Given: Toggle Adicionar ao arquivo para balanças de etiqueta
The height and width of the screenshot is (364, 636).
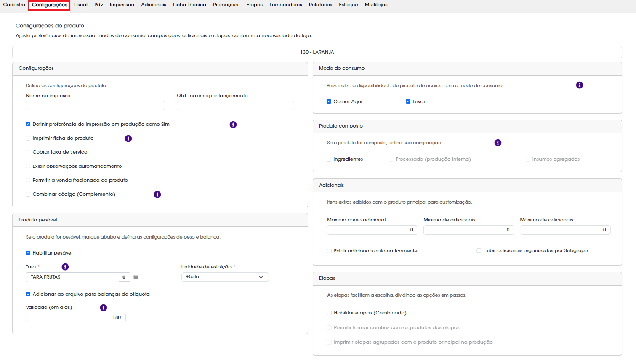Looking at the screenshot, I should pyautogui.click(x=28, y=294).
